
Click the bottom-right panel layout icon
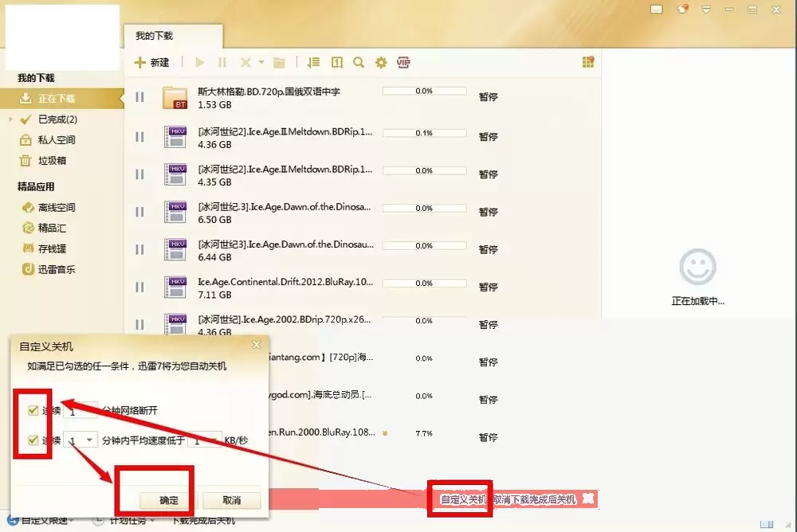(x=767, y=524)
